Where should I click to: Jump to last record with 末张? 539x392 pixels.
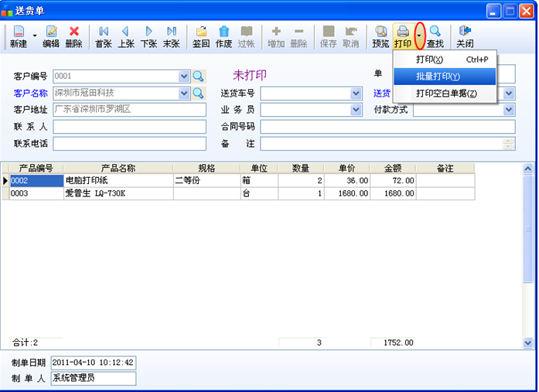click(172, 36)
